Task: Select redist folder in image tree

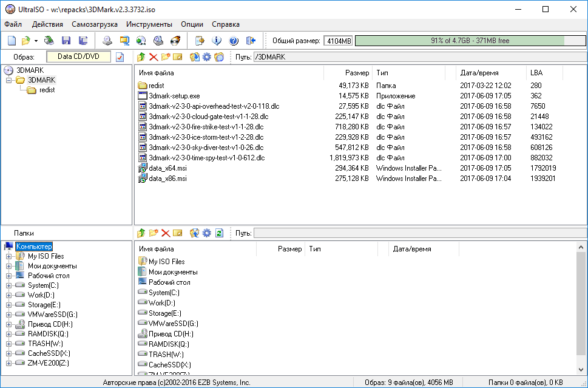Action: [x=47, y=90]
